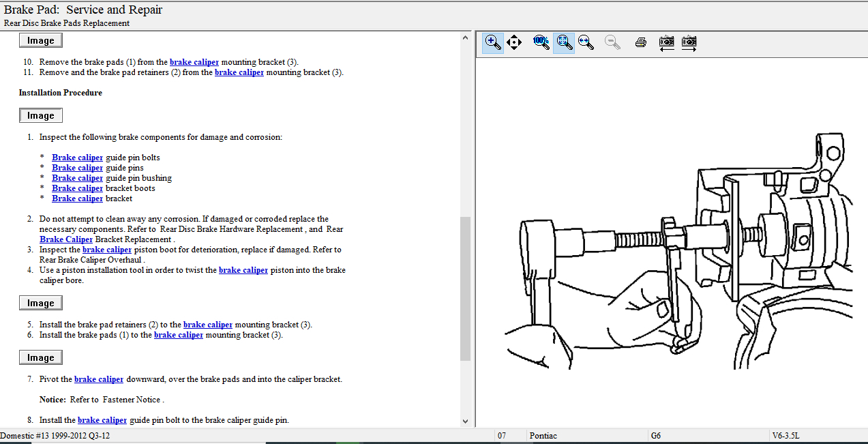
Task: Click the greyed-out zoom out magnifier
Action: (613, 42)
